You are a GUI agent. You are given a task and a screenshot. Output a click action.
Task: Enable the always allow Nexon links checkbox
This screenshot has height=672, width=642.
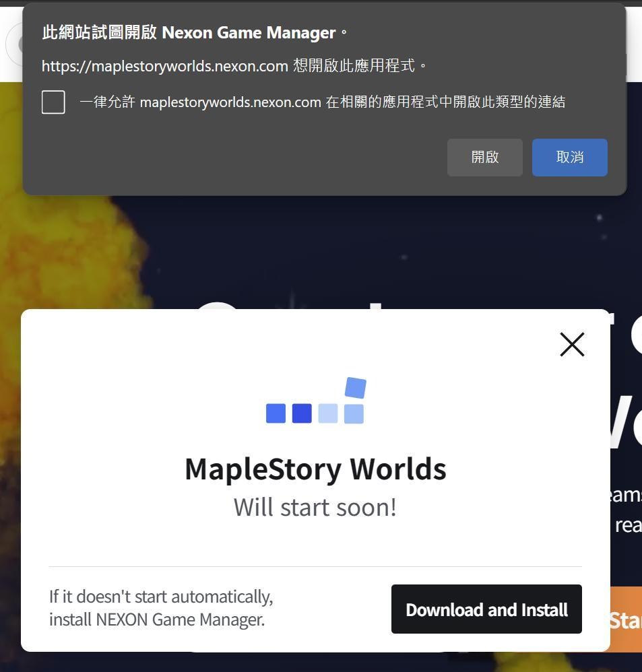coord(53,102)
